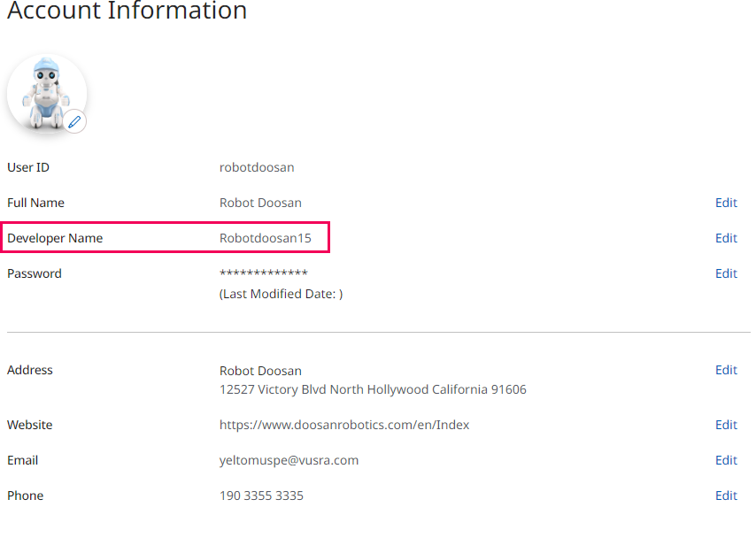Image resolution: width=756 pixels, height=538 pixels.
Task: Click the Robot Doosan full name value
Action: tap(260, 203)
